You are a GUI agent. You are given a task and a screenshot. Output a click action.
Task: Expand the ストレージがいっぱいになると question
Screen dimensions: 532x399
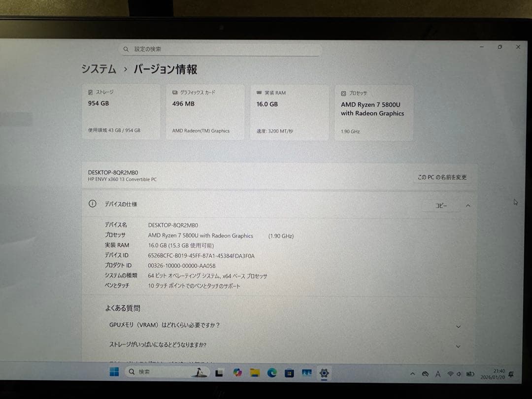tap(458, 346)
